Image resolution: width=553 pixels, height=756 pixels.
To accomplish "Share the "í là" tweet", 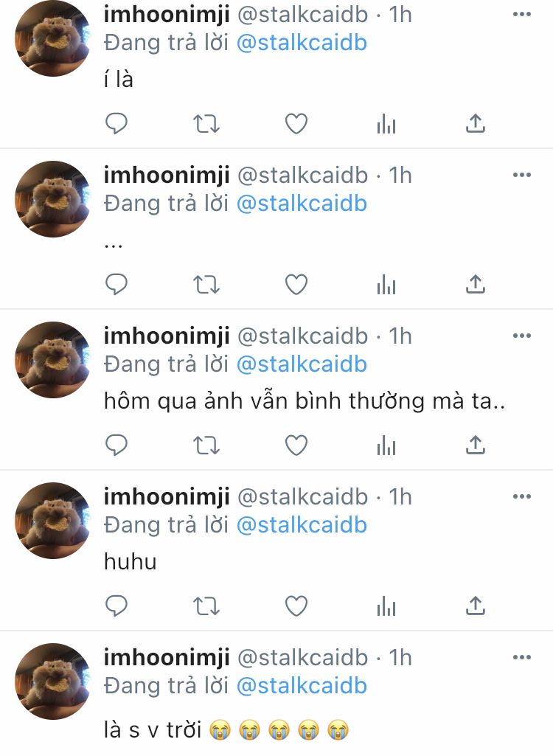I will click(476, 123).
